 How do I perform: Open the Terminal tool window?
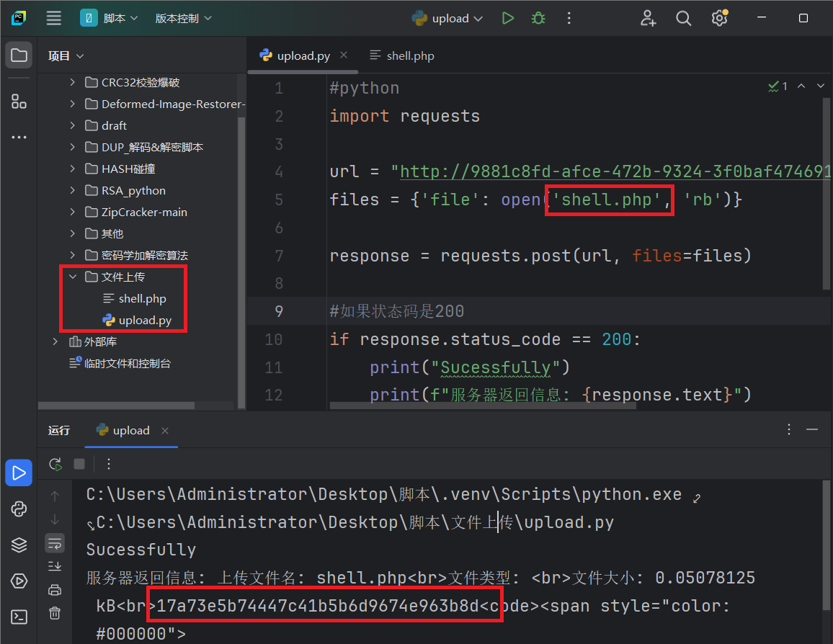click(19, 617)
